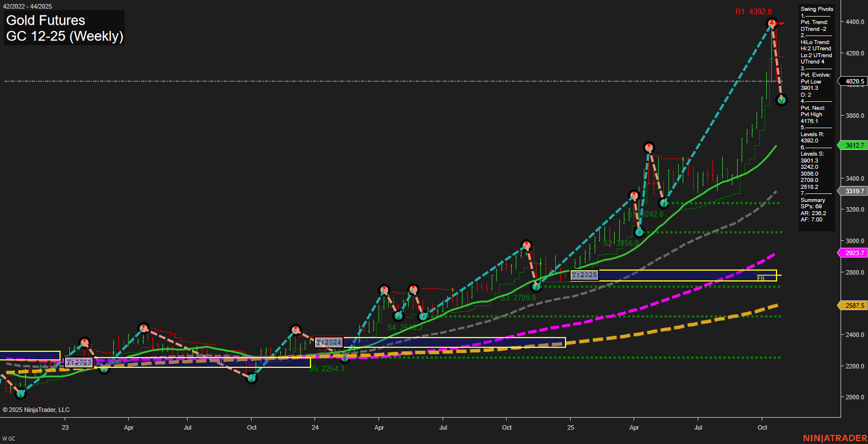Select the latest swing low pivot marker near 3900
The height and width of the screenshot is (444, 868).
click(782, 100)
